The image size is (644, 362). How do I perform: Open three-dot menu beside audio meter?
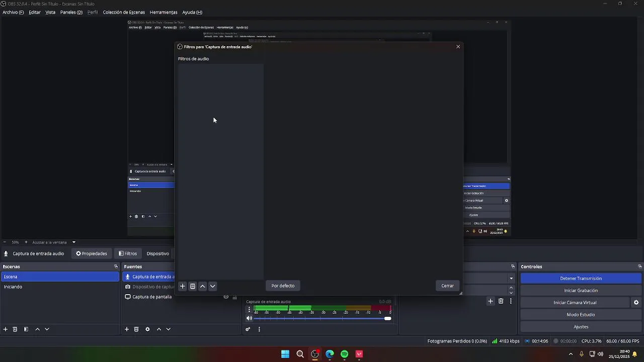[x=249, y=310]
